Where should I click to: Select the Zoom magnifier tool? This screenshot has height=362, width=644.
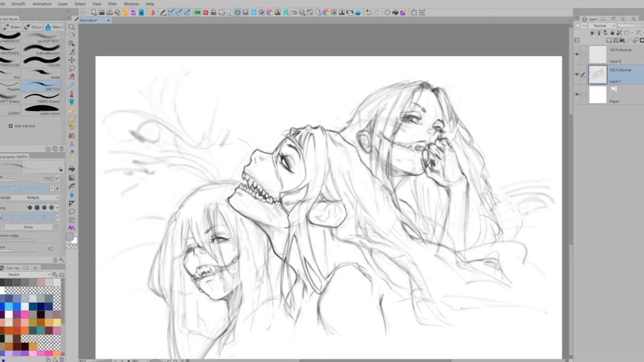click(72, 27)
